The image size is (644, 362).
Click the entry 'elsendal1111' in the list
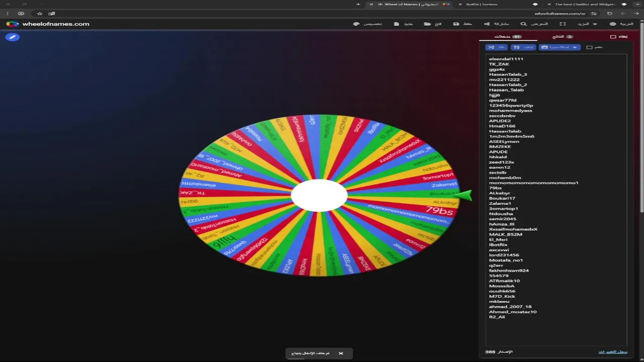(x=506, y=59)
